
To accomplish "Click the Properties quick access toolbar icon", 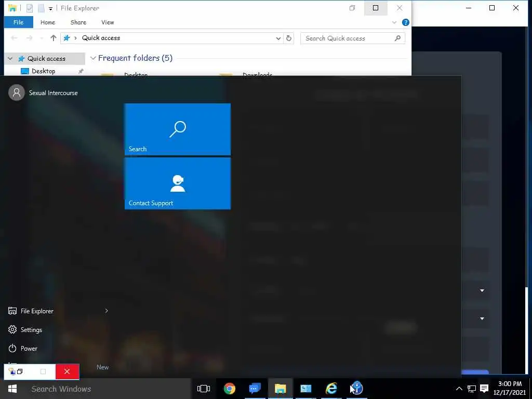I will pos(30,8).
